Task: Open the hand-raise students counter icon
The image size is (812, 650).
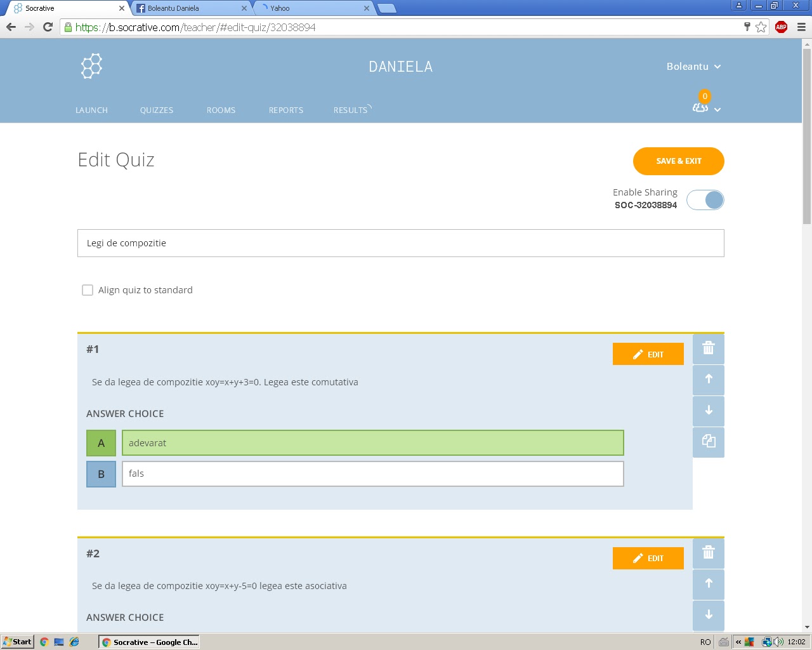Action: [x=700, y=107]
